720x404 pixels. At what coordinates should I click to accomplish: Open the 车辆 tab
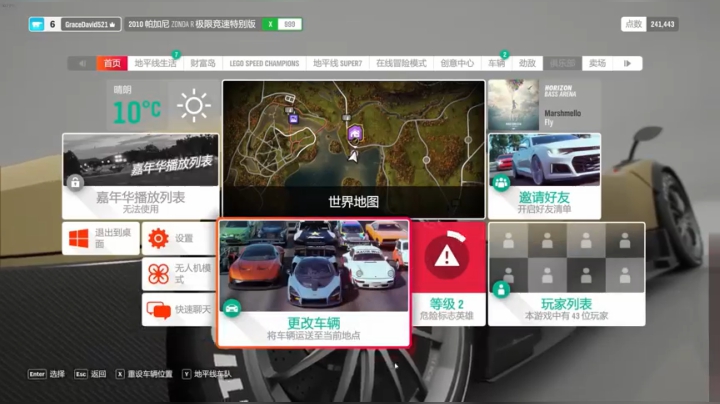coord(496,63)
